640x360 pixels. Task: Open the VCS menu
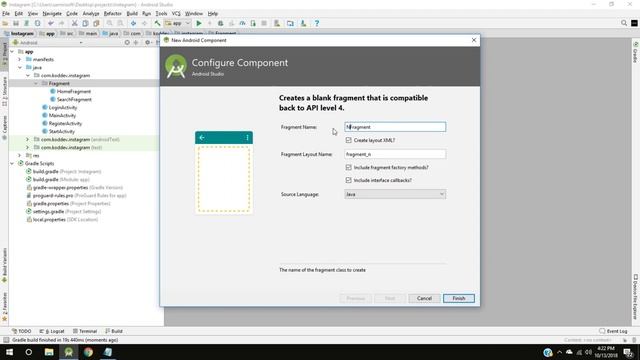176,13
